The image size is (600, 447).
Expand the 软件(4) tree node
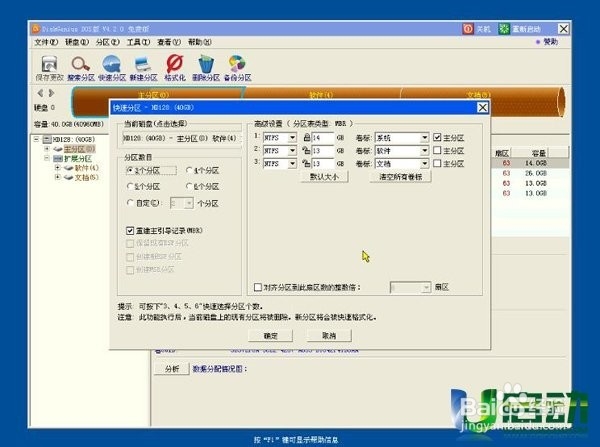[57, 168]
